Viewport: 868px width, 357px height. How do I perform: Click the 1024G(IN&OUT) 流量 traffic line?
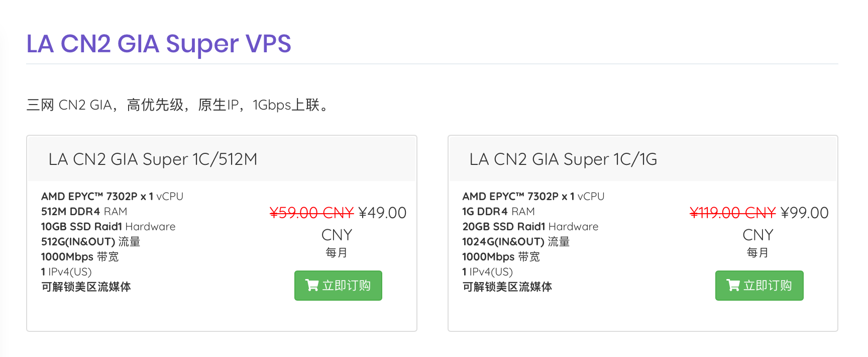click(x=515, y=242)
